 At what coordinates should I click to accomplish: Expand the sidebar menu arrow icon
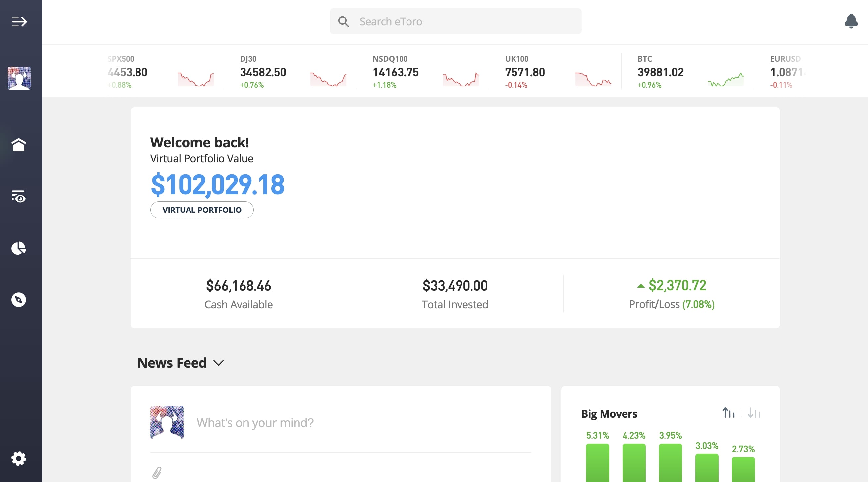pyautogui.click(x=19, y=22)
